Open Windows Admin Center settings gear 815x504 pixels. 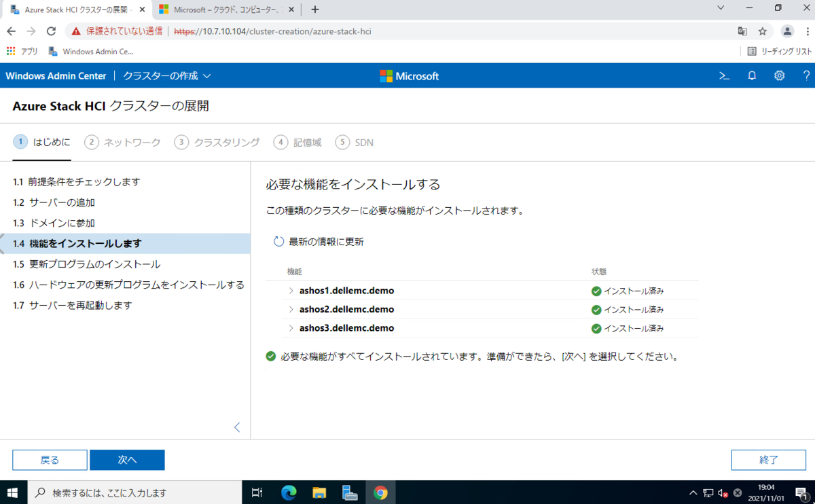[x=779, y=76]
